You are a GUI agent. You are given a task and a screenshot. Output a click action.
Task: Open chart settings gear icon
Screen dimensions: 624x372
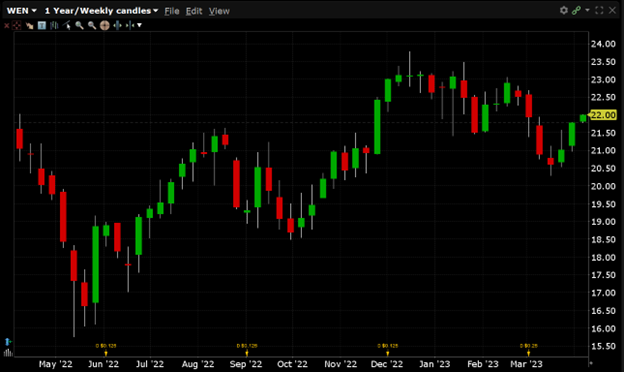pos(564,10)
